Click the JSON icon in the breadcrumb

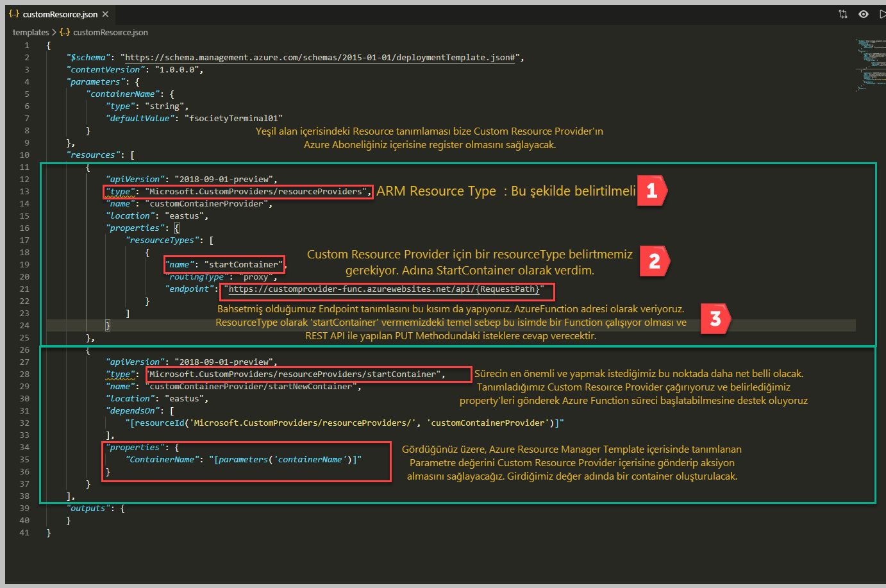(x=65, y=32)
